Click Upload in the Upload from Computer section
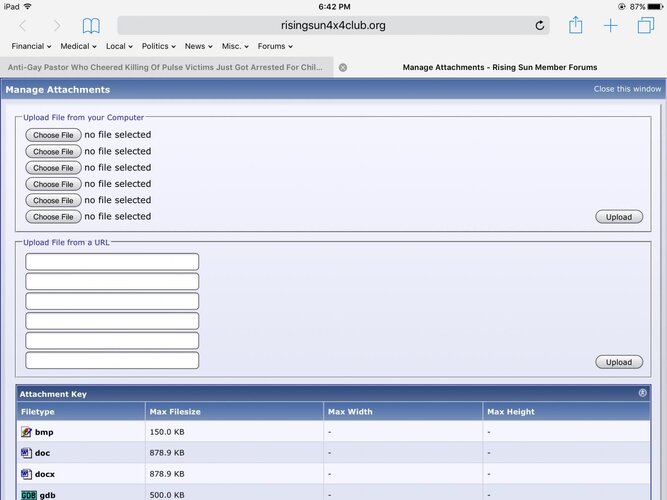Viewport: 667px width, 500px height. coord(619,217)
